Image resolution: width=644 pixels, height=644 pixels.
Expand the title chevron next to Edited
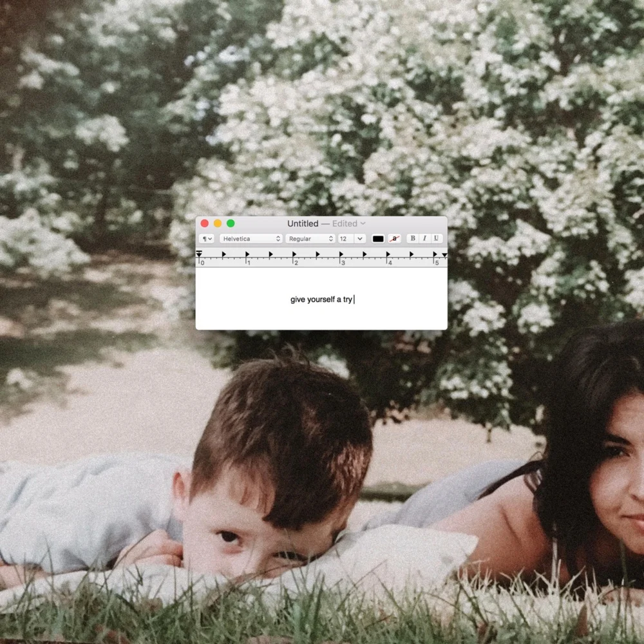363,223
